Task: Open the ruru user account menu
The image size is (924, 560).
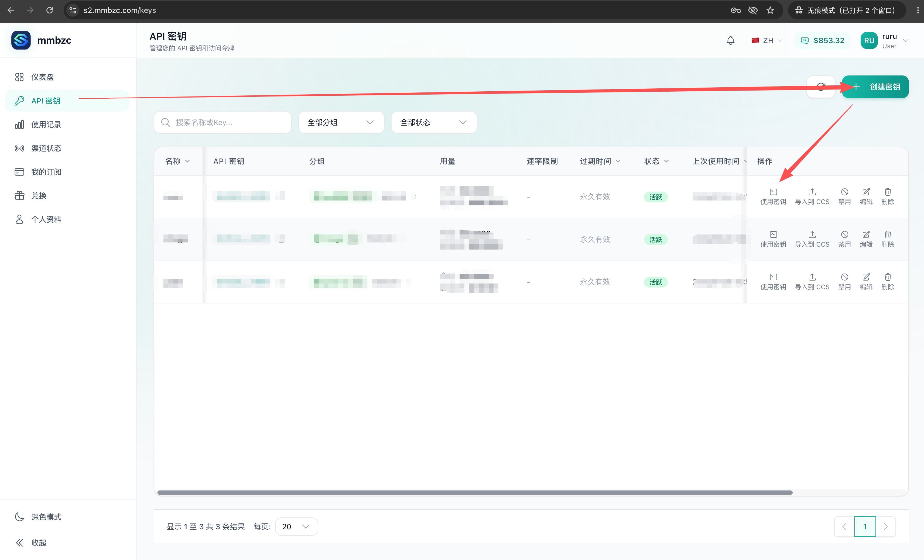Action: click(x=885, y=40)
